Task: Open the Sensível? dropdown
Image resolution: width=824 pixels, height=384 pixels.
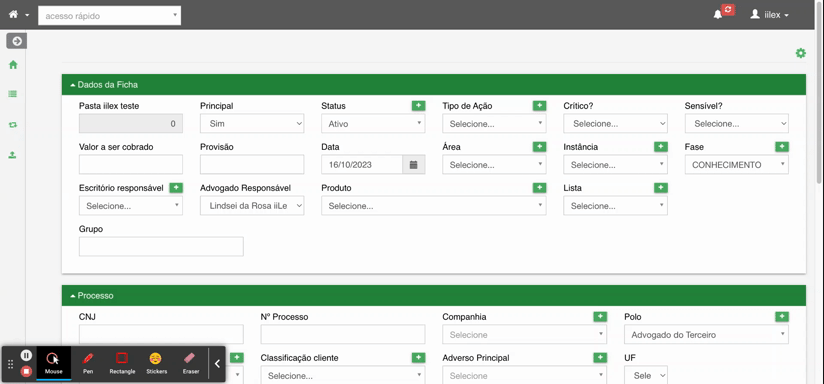Action: point(737,124)
